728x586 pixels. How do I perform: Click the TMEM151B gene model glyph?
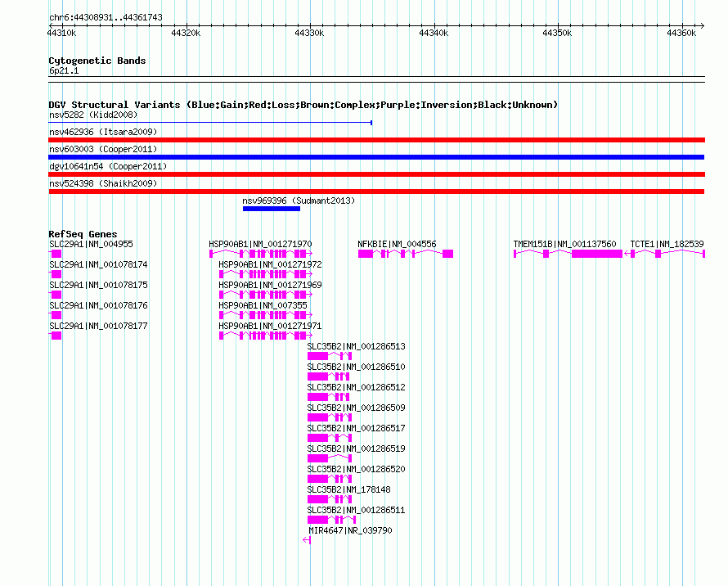(x=568, y=254)
